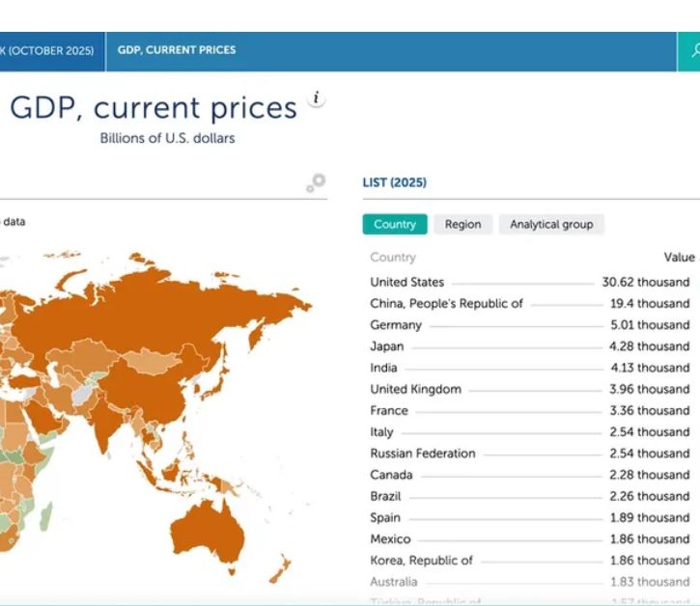Click the GDP, Current Prices breadcrumb
Image resolution: width=700 pixels, height=606 pixels.
click(176, 50)
